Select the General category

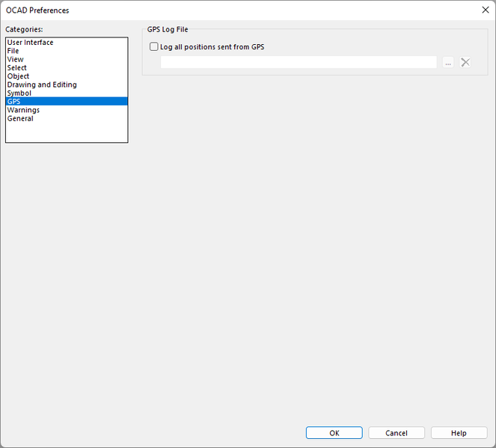[x=67, y=119]
